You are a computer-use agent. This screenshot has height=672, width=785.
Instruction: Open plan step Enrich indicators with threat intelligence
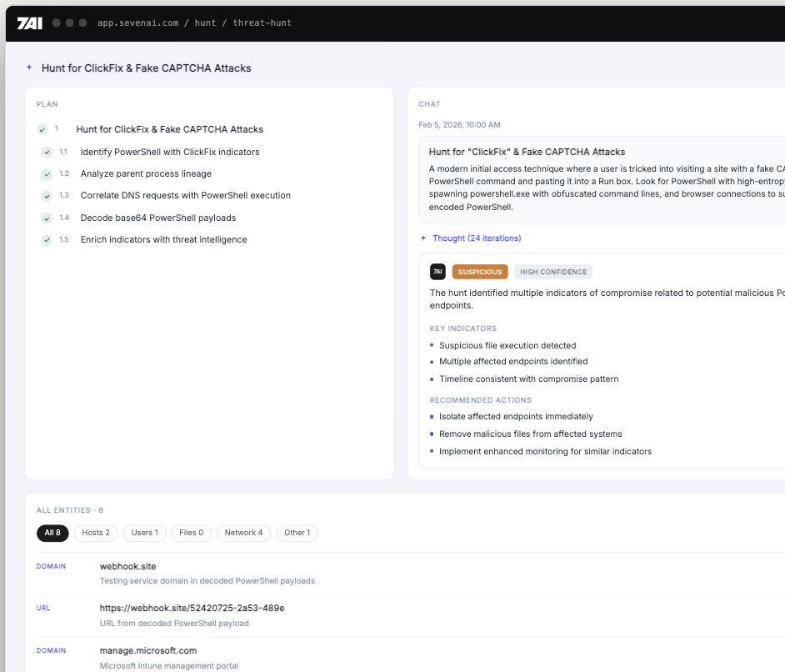(x=163, y=239)
